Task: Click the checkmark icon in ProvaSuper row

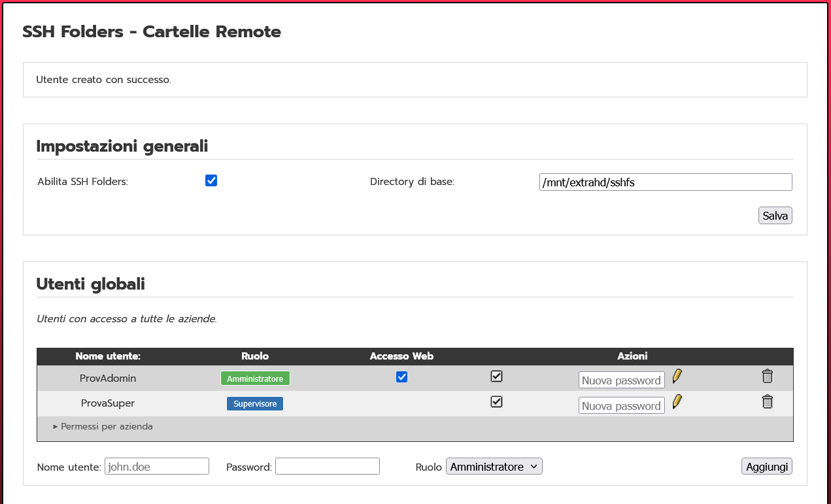Action: (496, 402)
